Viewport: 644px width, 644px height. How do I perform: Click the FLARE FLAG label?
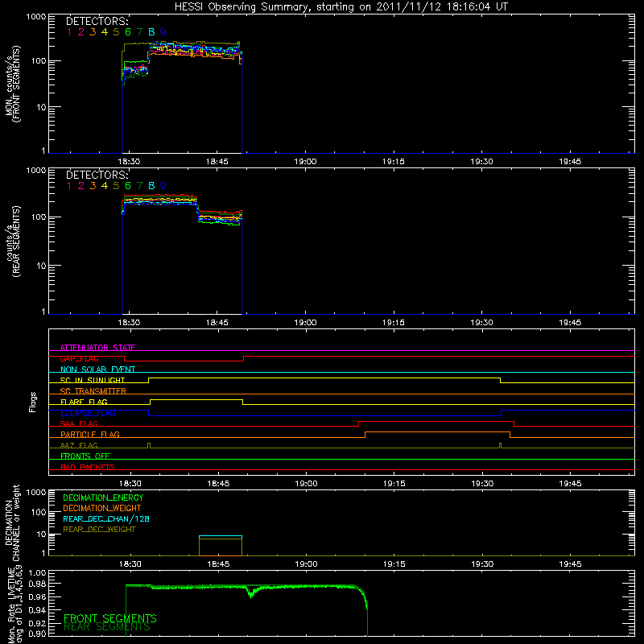click(x=84, y=402)
